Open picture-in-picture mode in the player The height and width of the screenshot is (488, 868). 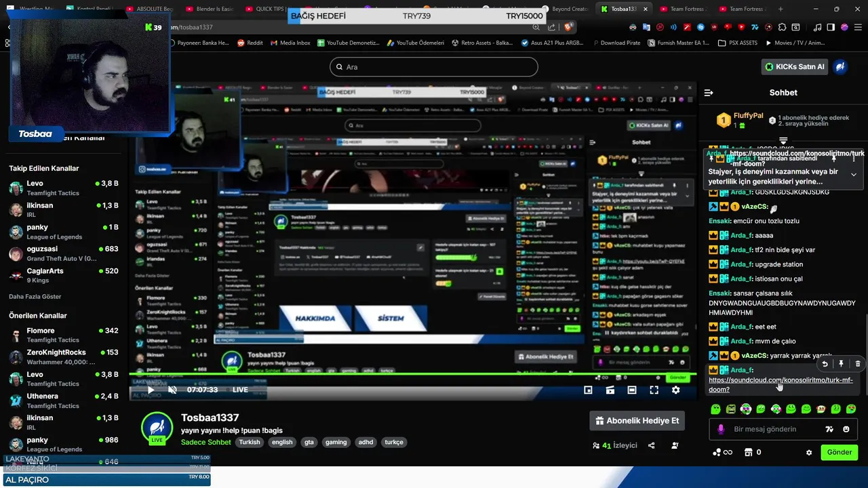point(588,390)
